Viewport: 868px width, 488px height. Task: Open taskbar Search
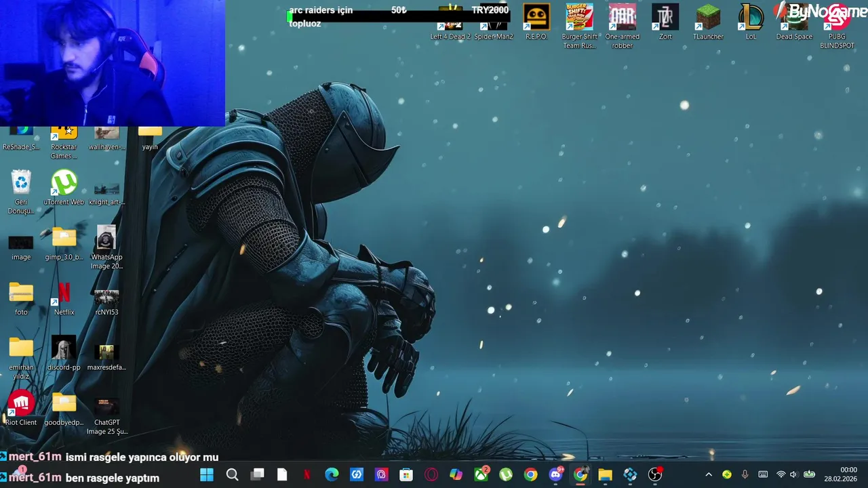click(232, 474)
